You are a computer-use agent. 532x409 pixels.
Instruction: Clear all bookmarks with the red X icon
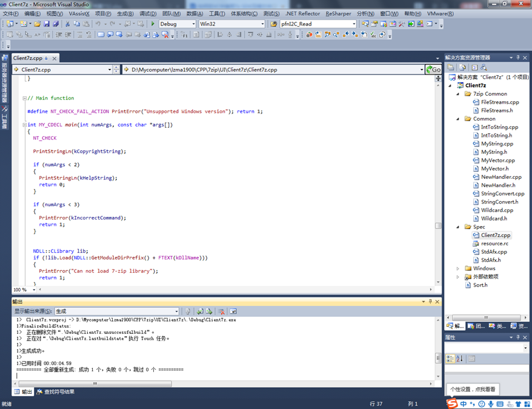click(165, 35)
